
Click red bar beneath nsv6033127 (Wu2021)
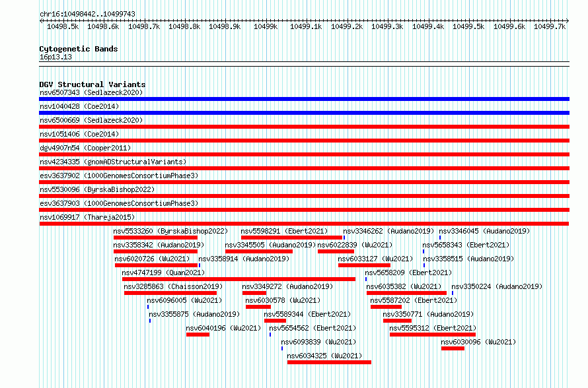pos(364,265)
